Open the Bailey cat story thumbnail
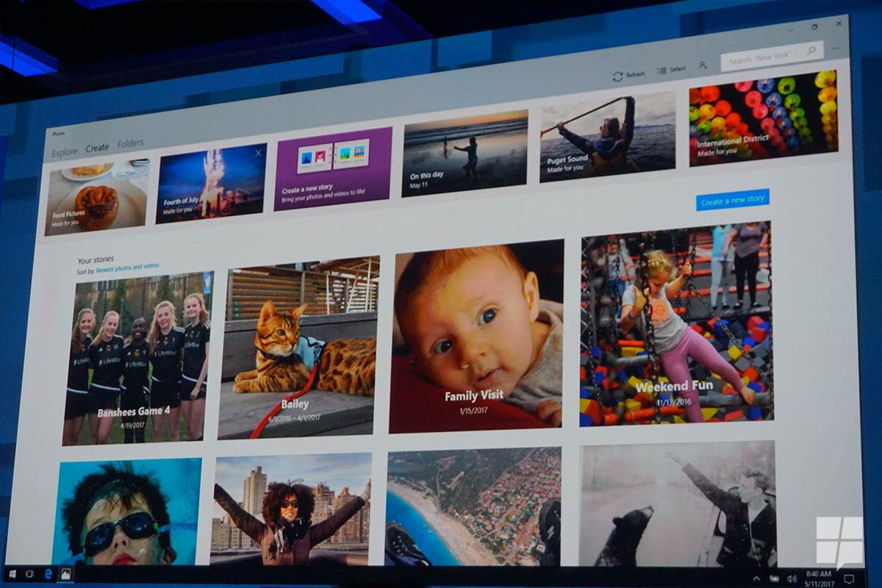882x588 pixels. [298, 348]
